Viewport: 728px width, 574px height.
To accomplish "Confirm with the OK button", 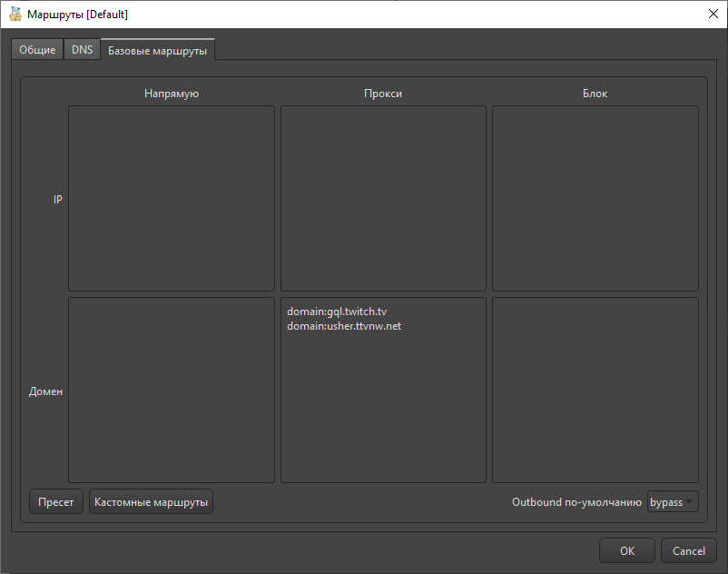I will coord(626,550).
